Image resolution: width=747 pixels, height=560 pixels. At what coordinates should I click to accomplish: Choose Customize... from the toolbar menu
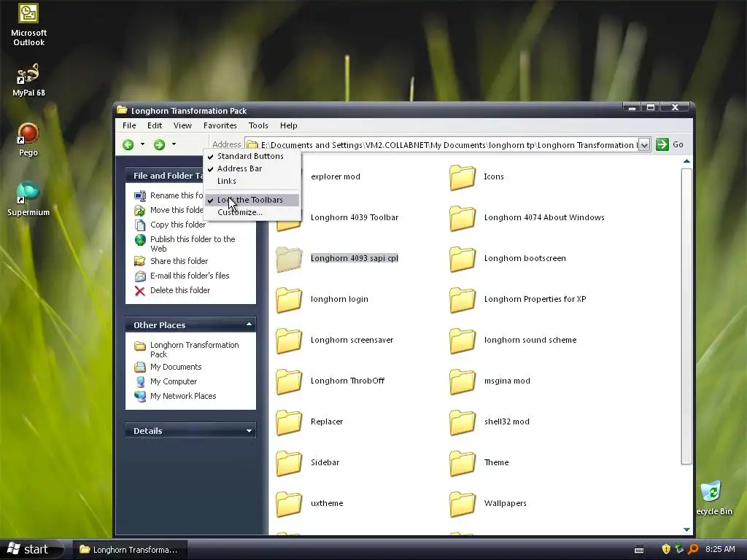pos(252,212)
